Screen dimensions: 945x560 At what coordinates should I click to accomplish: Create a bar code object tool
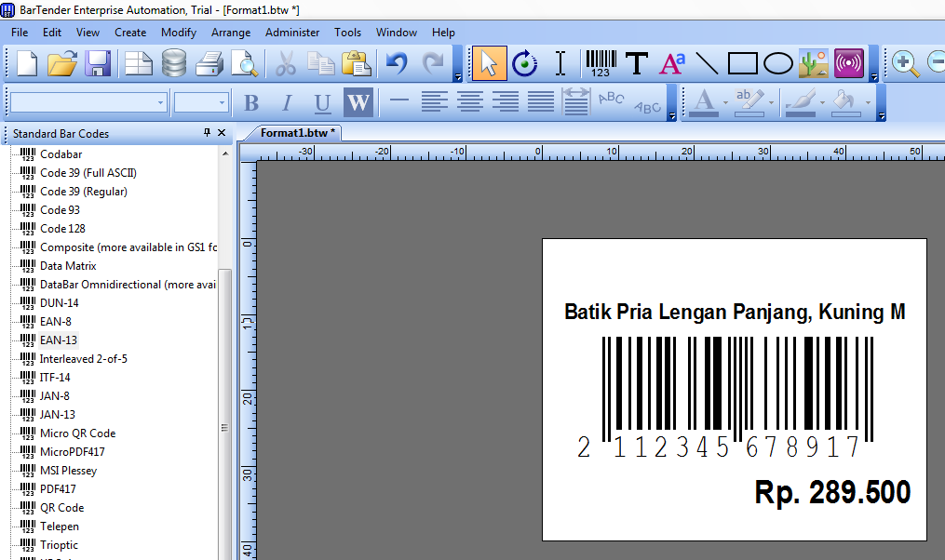601,63
